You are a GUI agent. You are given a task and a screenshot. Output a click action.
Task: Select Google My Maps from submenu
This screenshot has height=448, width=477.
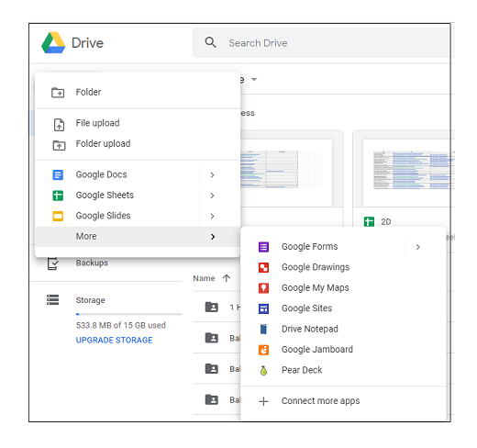coord(343,287)
